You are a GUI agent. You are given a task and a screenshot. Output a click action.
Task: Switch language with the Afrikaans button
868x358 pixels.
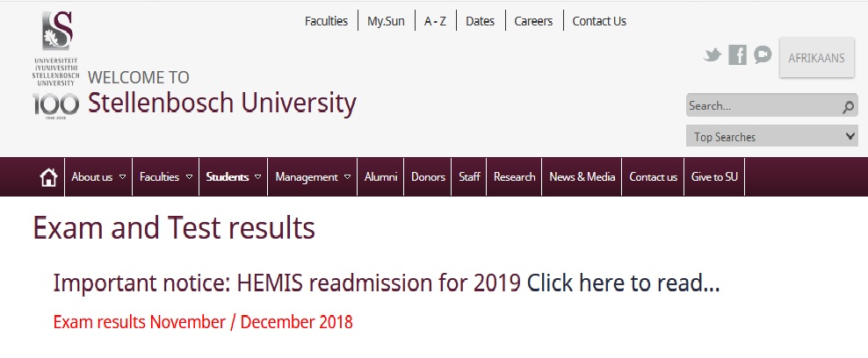click(816, 58)
